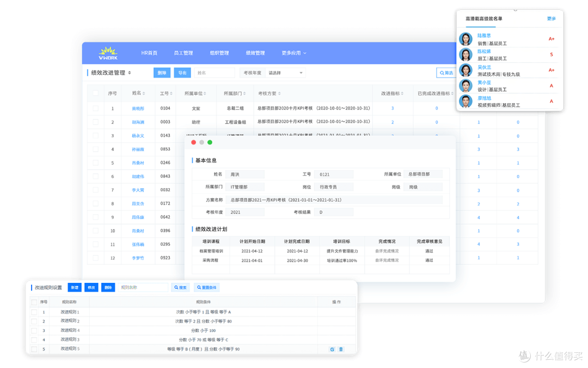Open 陆雅思's avatar in the high-performer list
Screen dimensions: 588x368
click(465, 39)
